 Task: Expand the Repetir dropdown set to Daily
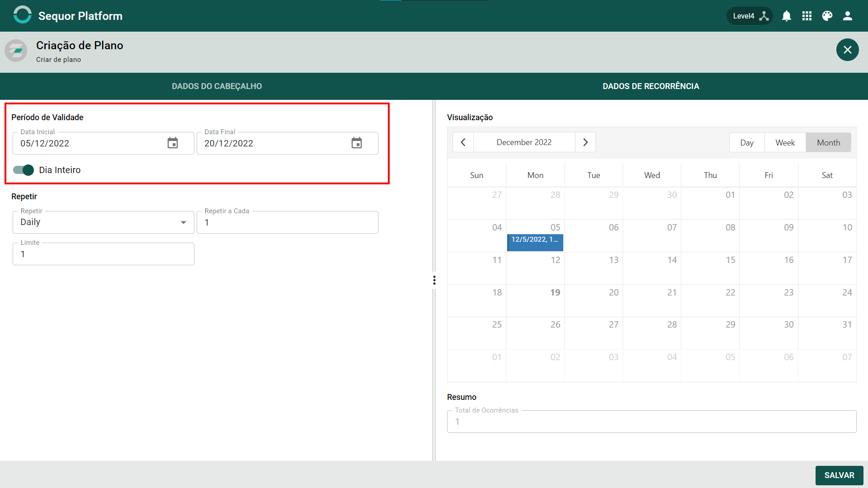[104, 222]
